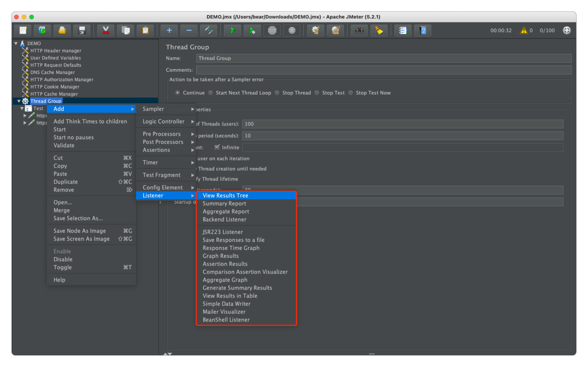The height and width of the screenshot is (367, 588).
Task: Click the Expand All plus icon
Action: [169, 30]
